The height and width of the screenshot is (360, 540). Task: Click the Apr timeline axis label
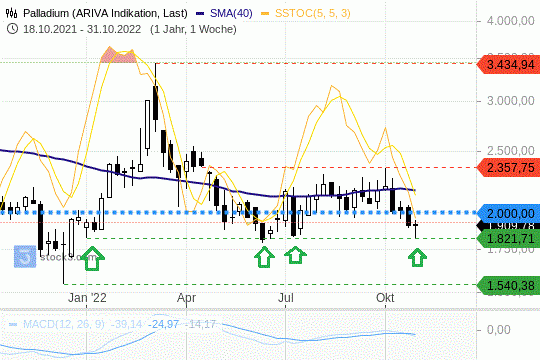tap(186, 298)
